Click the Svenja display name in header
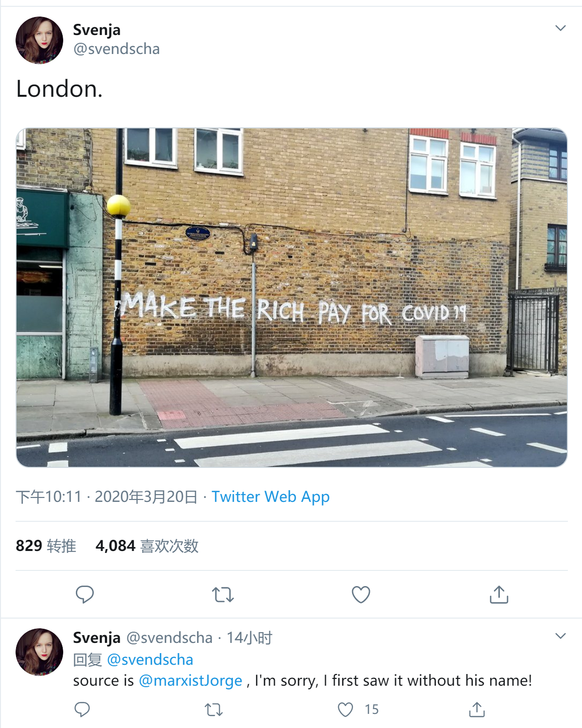The width and height of the screenshot is (582, 728). point(97,30)
